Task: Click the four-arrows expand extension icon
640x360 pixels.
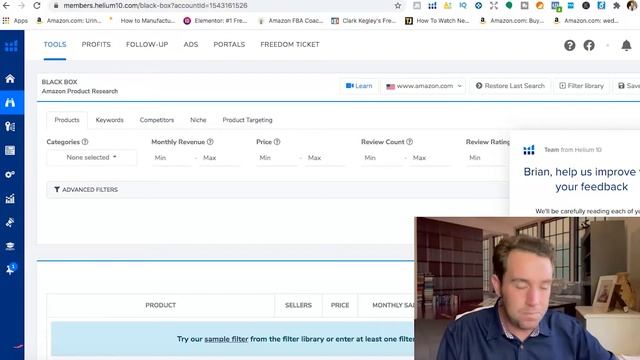Action: point(494,6)
